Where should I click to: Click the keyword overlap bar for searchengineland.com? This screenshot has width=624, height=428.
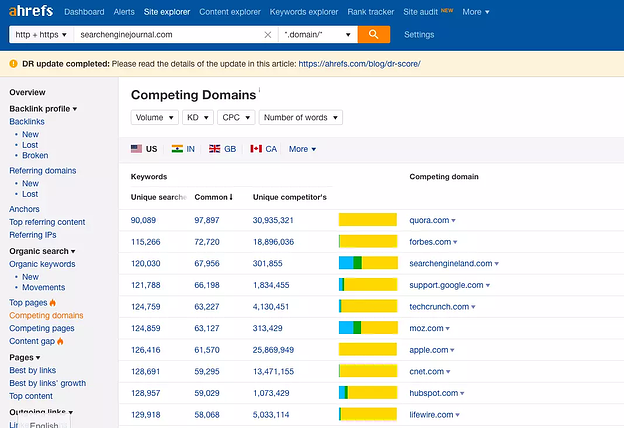tap(368, 263)
